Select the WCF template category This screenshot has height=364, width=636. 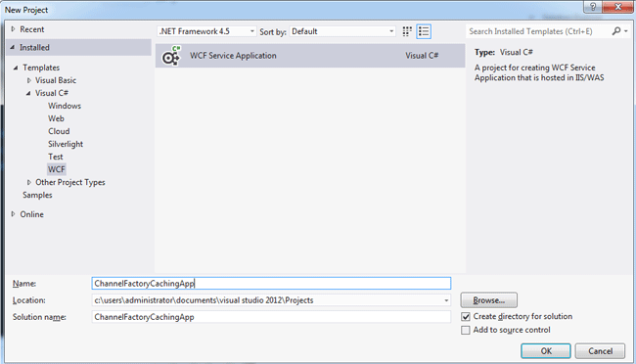coord(57,169)
